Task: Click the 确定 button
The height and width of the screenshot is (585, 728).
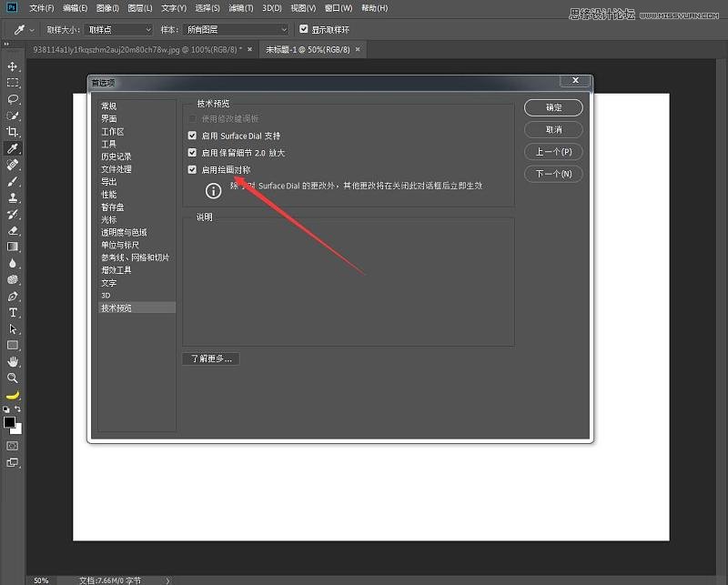Action: click(553, 106)
